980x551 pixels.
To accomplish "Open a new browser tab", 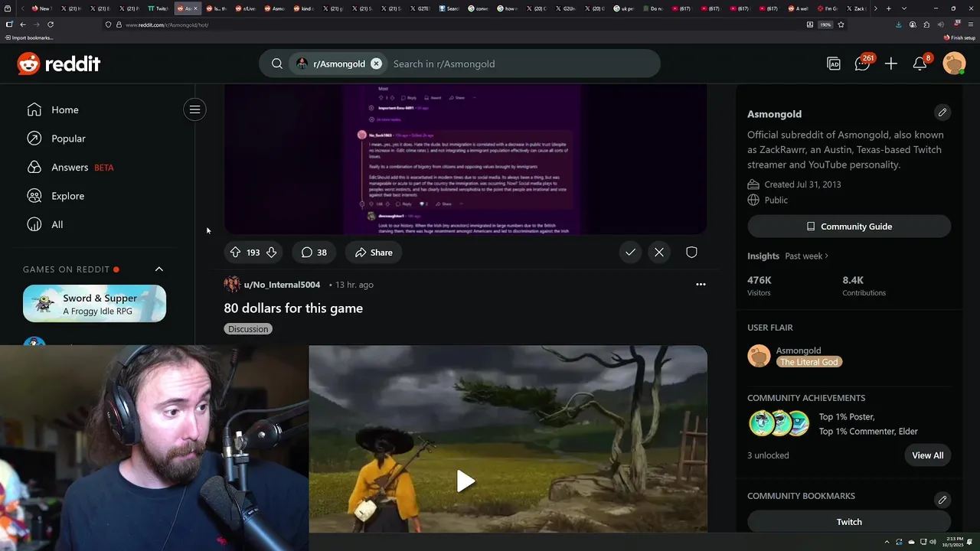I will pyautogui.click(x=888, y=8).
